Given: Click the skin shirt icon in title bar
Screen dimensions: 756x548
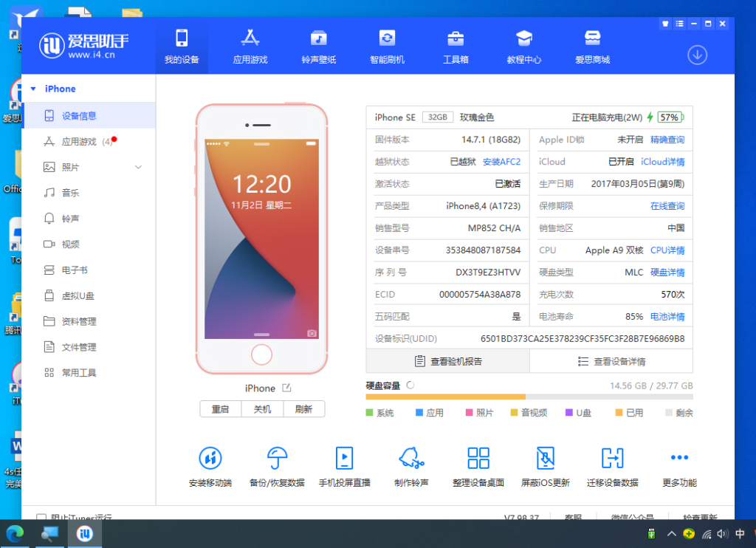Looking at the screenshot, I should click(x=665, y=24).
